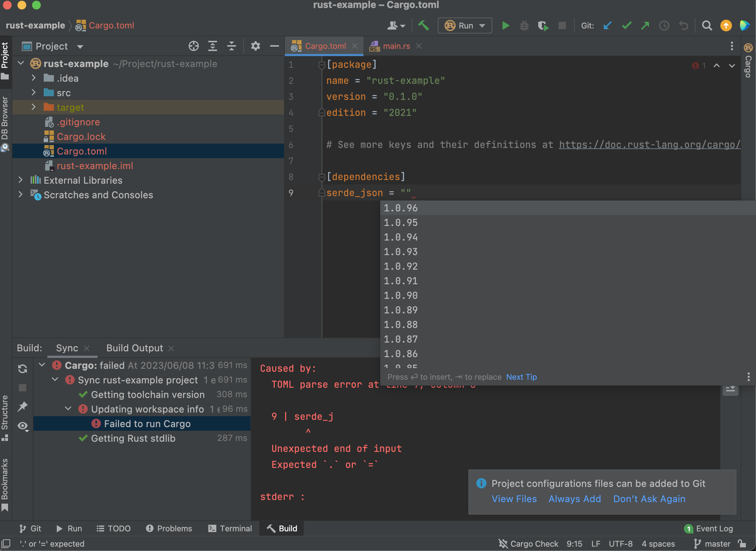Viewport: 756px width, 551px height.
Task: Click the Build panel refresh sync icon
Action: (23, 369)
